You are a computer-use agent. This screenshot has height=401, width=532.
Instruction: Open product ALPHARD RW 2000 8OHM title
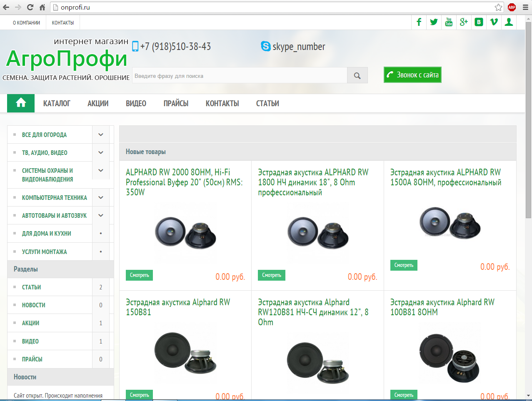184,182
